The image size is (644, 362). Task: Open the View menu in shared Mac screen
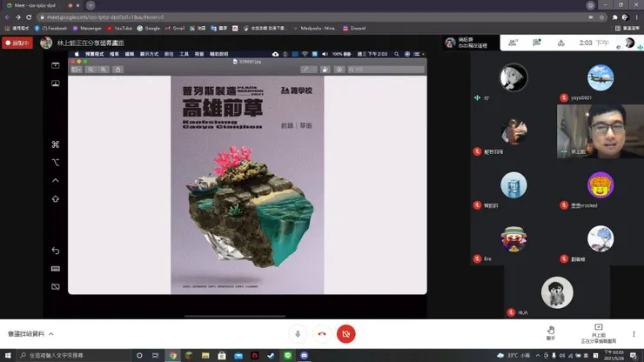tap(149, 54)
